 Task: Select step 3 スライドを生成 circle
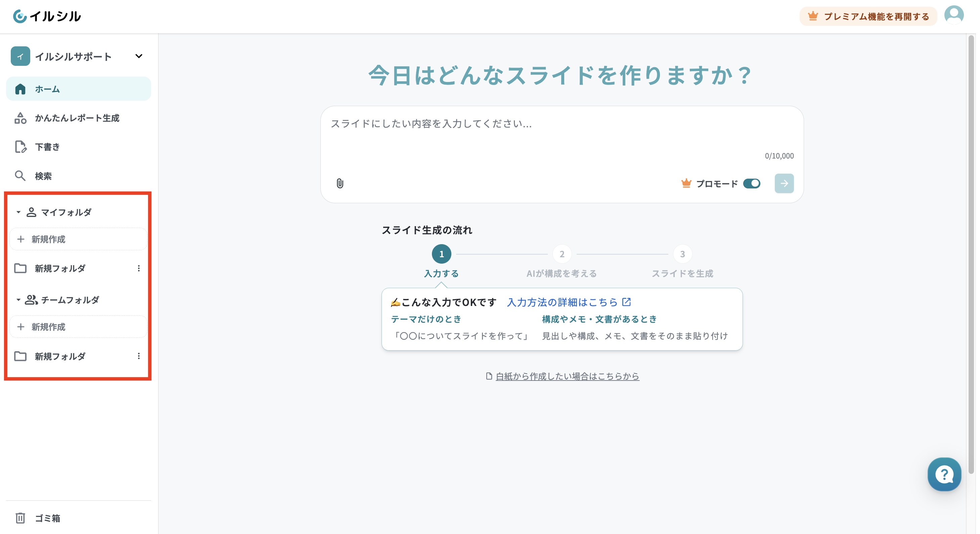tap(682, 254)
